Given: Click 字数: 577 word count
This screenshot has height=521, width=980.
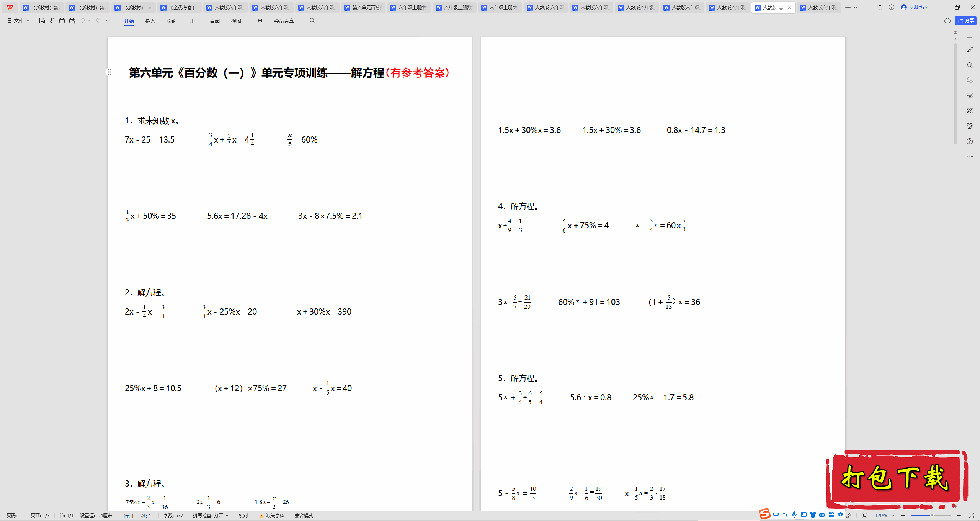Looking at the screenshot, I should point(173,516).
